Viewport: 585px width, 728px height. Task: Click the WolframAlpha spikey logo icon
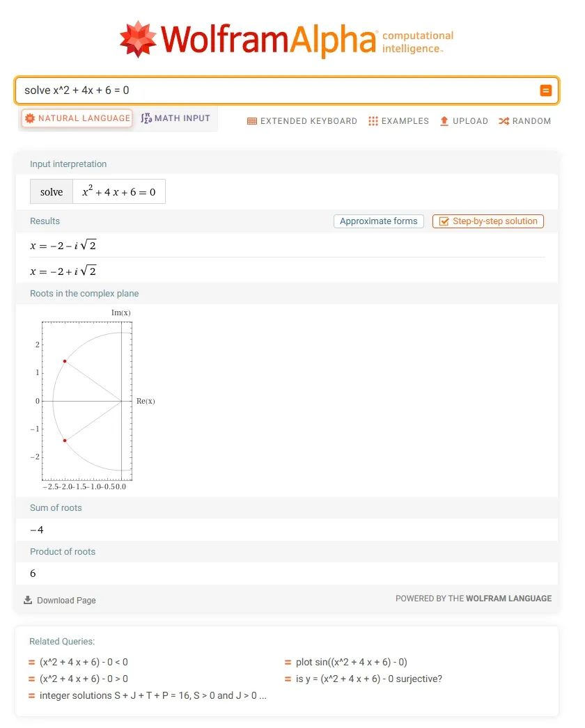pos(138,38)
